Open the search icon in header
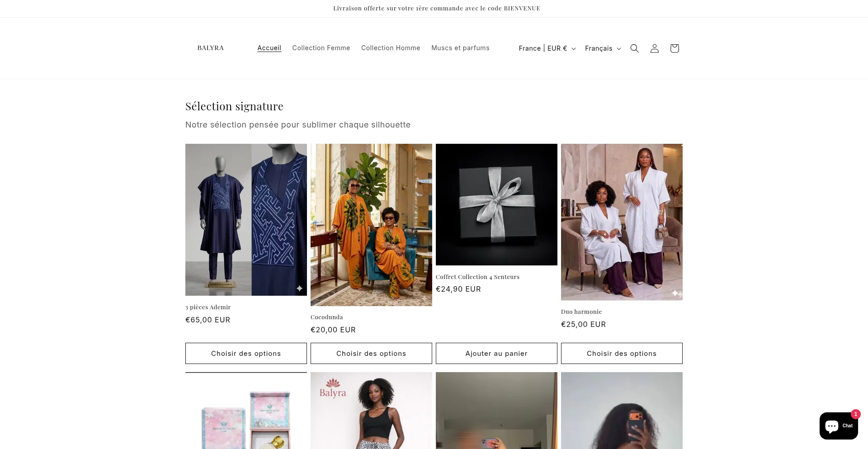 click(x=634, y=48)
